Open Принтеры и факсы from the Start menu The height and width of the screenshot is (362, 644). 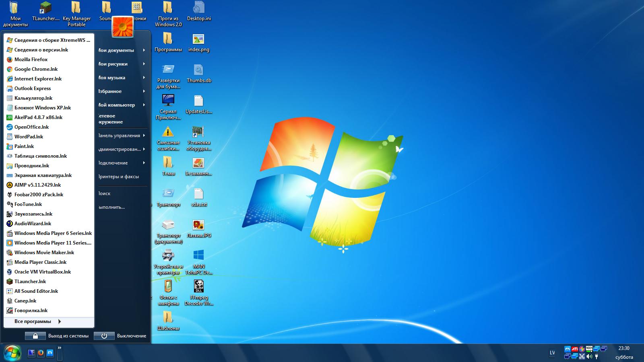coord(123,177)
